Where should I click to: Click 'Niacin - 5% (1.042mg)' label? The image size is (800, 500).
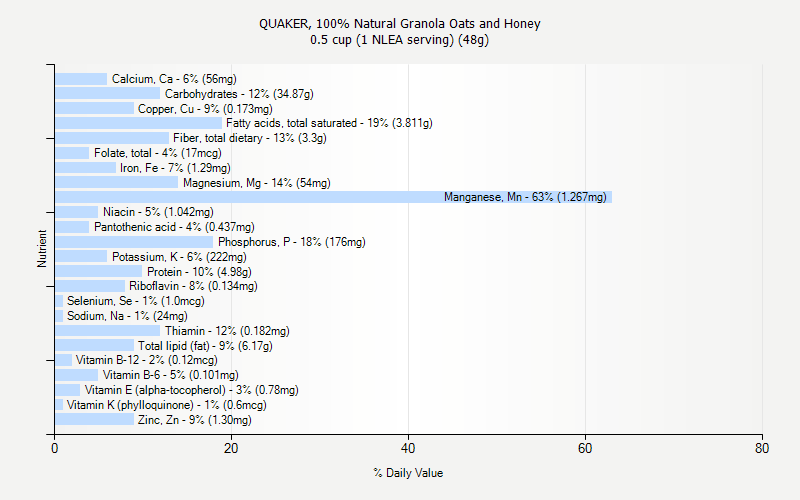coord(158,212)
